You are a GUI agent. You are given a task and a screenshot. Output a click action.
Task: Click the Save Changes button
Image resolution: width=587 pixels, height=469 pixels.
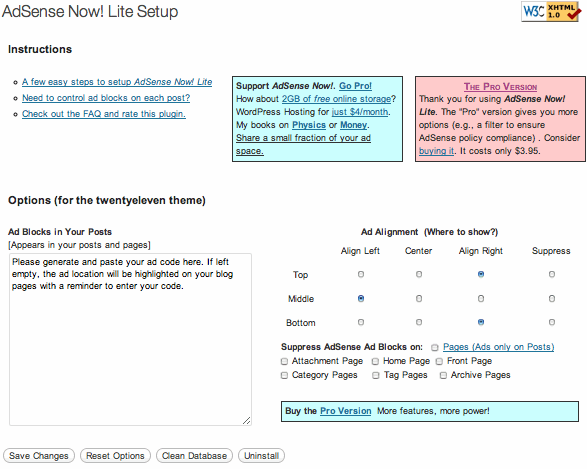click(x=39, y=456)
